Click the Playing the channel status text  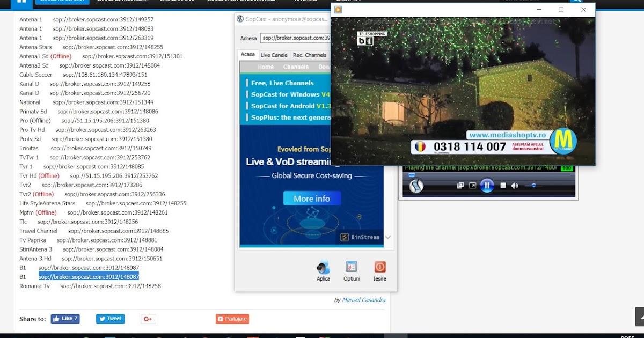tap(480, 168)
